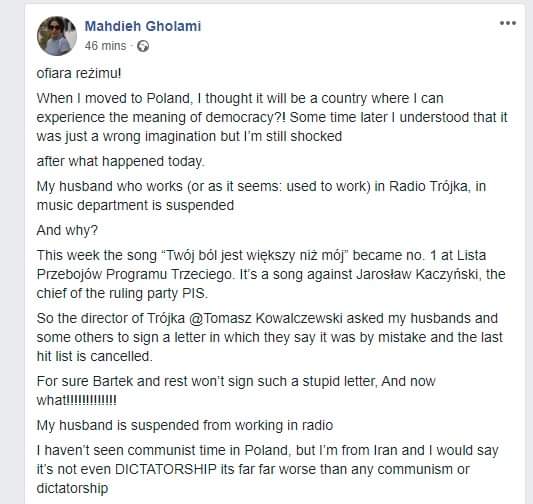Click the 46 mins post timestamp
The image size is (533, 504).
point(105,46)
